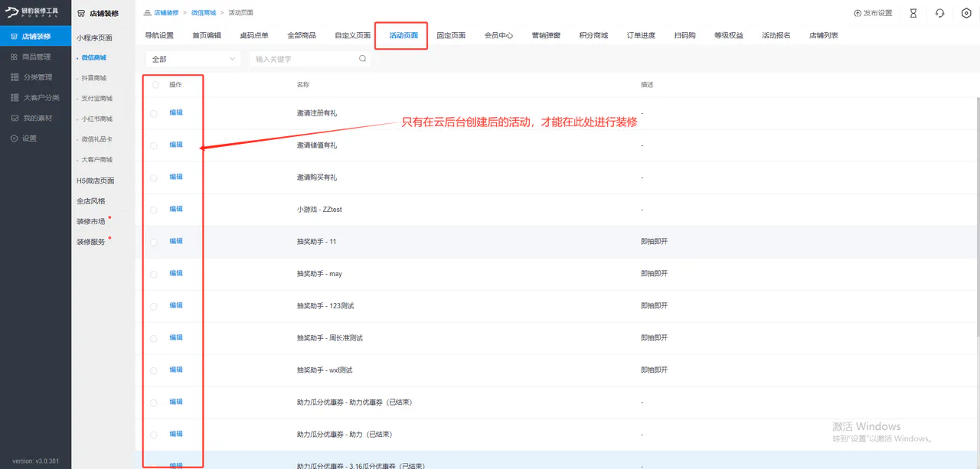Screen dimensions: 980x469
Task: Select 小红书商城 in submenu
Action: (97, 119)
